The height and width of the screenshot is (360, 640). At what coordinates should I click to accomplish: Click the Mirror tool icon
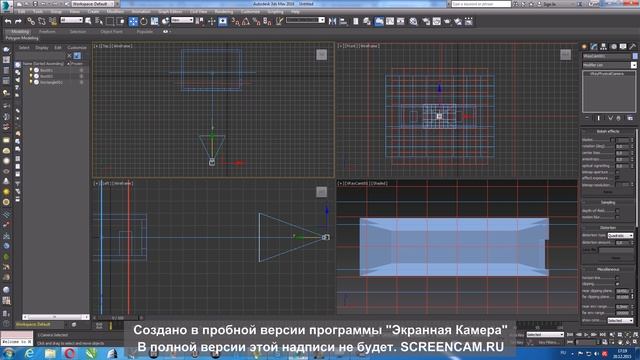[333, 21]
